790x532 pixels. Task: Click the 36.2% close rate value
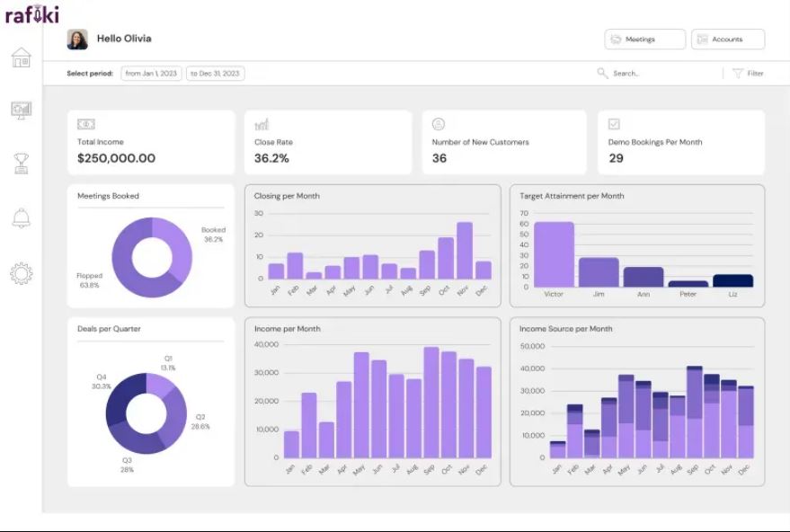click(271, 158)
